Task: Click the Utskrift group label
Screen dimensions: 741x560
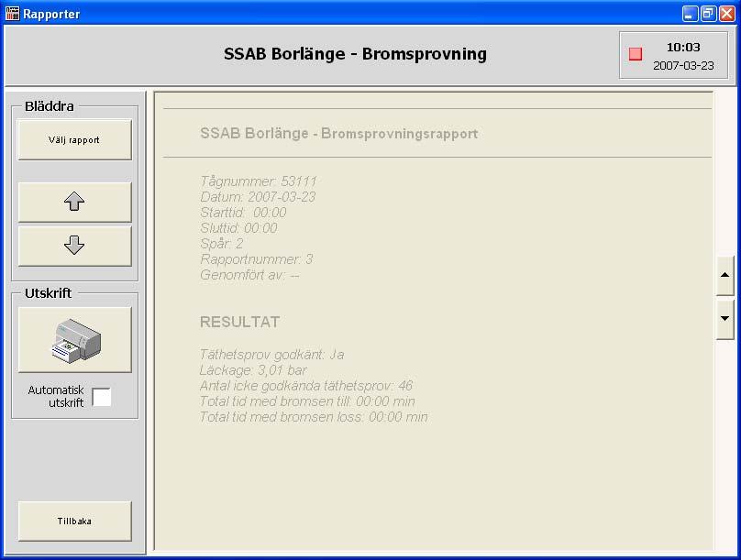Action: [49, 293]
